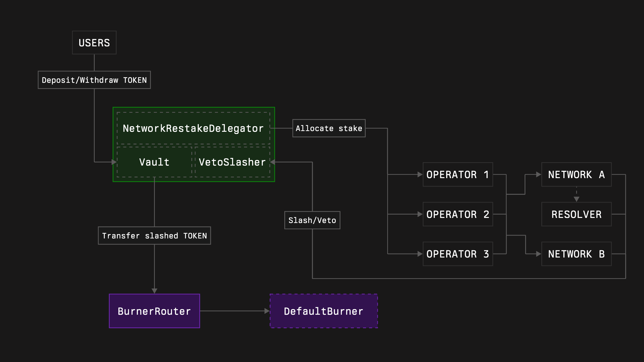This screenshot has width=644, height=362.
Task: Click the dashed arrowhead above RESOLVER
Action: pos(576,199)
